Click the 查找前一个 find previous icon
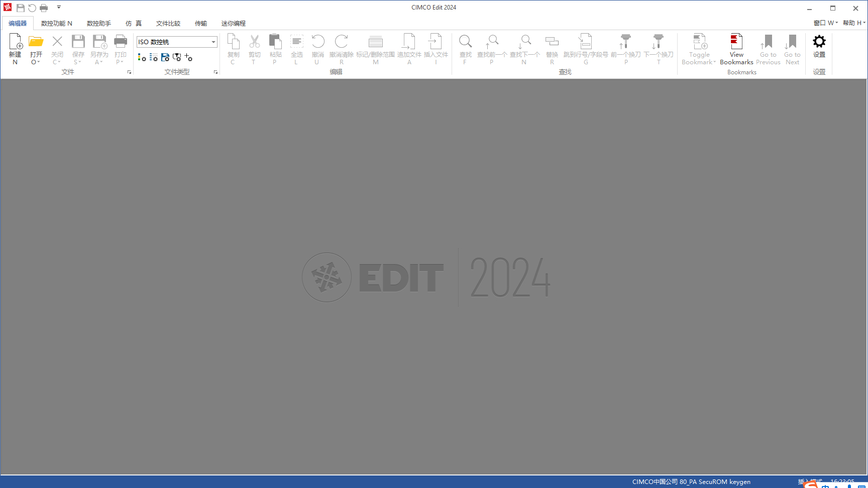868x488 pixels. point(492,42)
